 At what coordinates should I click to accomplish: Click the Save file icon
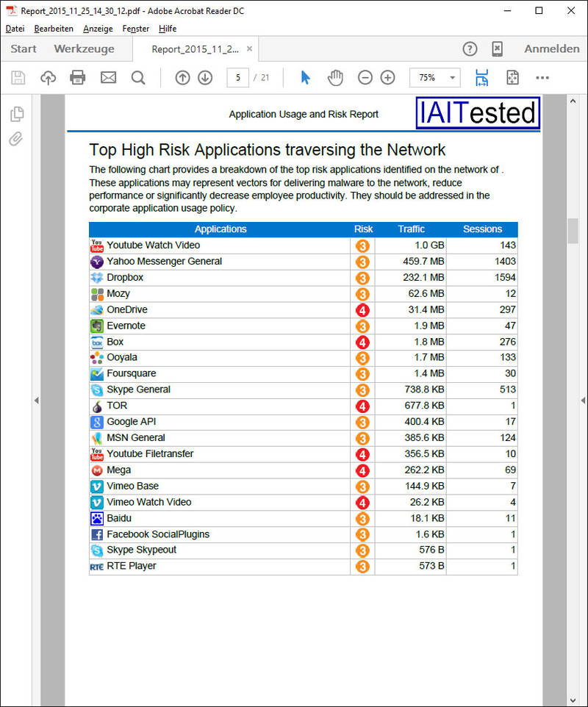point(18,78)
